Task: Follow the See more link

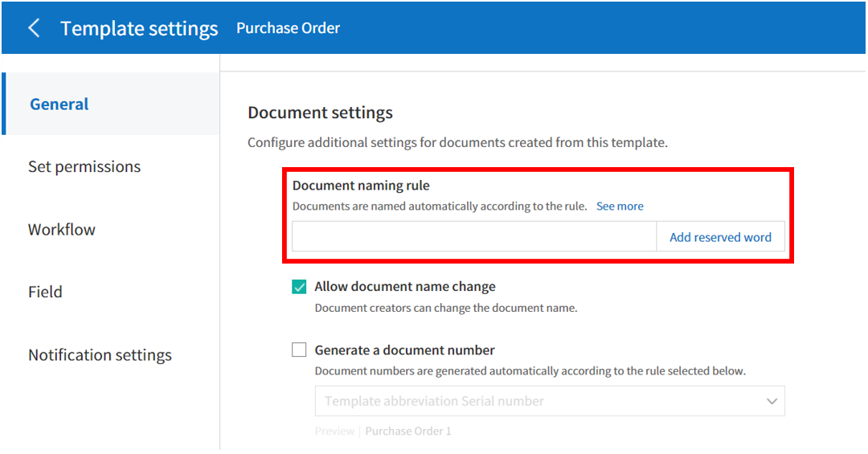Action: (620, 206)
